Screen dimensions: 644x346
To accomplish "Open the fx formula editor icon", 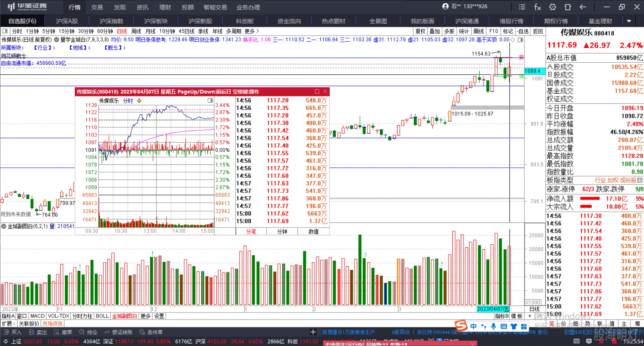I will click(537, 7).
